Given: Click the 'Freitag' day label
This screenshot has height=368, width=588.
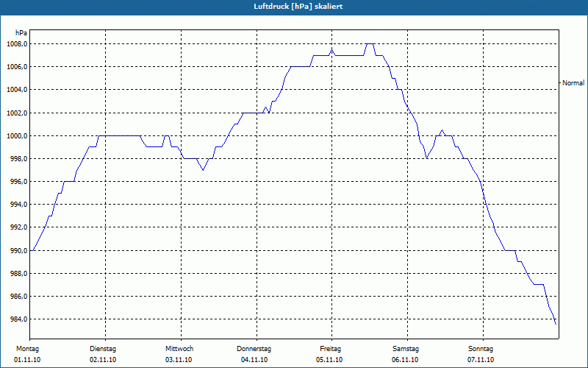Looking at the screenshot, I should pos(330,349).
